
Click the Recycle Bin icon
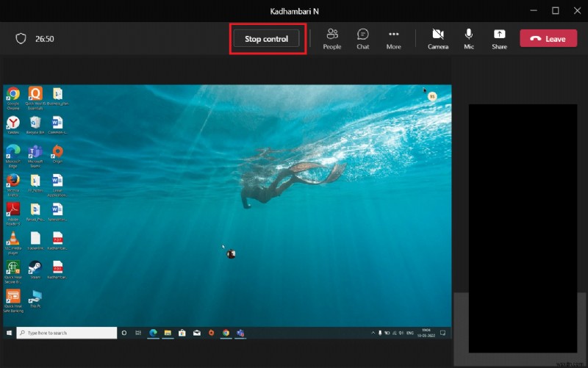[x=35, y=125]
